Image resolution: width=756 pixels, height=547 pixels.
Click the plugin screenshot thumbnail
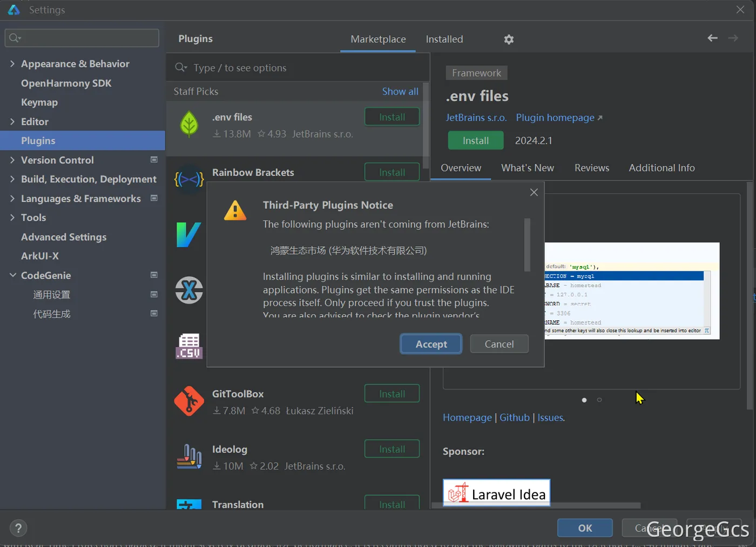coord(632,291)
